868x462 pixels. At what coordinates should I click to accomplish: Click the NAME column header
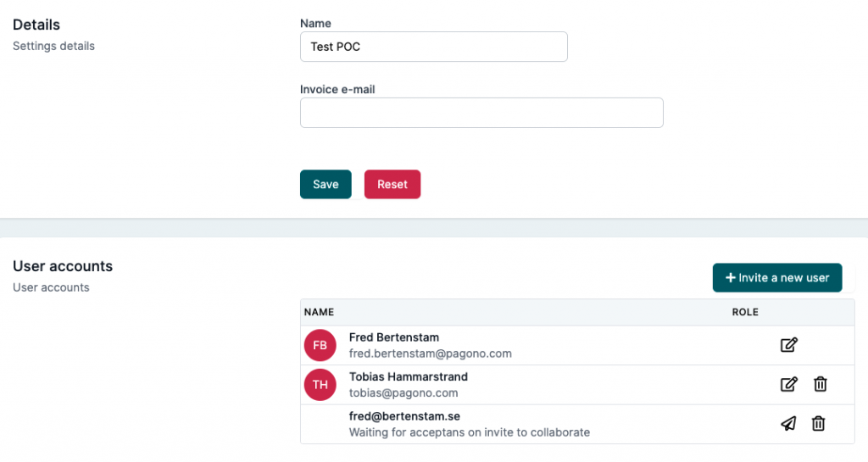tap(319, 312)
